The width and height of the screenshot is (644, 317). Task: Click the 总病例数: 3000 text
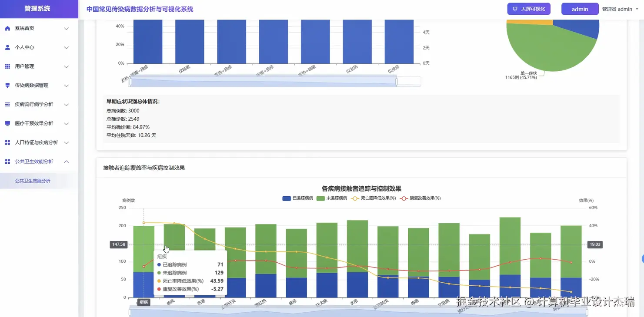coord(123,111)
